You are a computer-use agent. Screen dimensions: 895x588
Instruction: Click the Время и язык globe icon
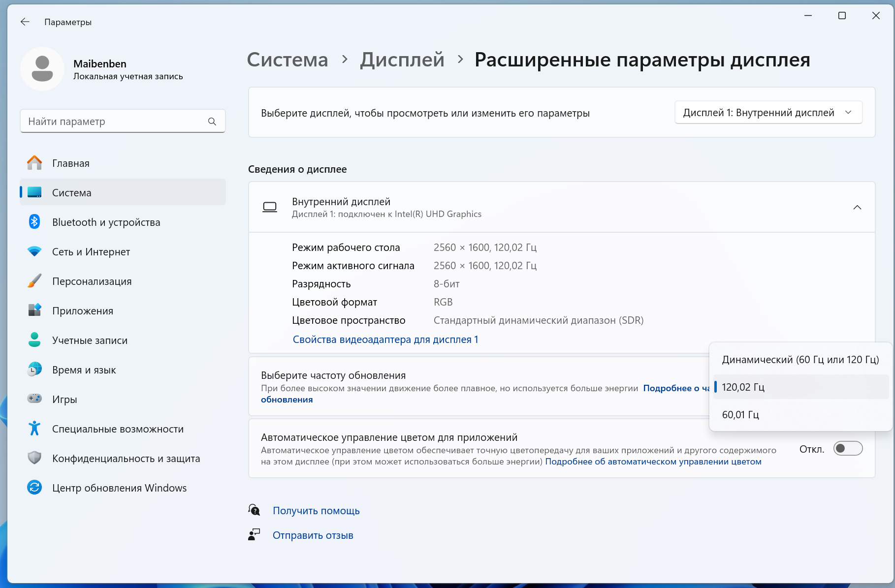click(x=34, y=370)
